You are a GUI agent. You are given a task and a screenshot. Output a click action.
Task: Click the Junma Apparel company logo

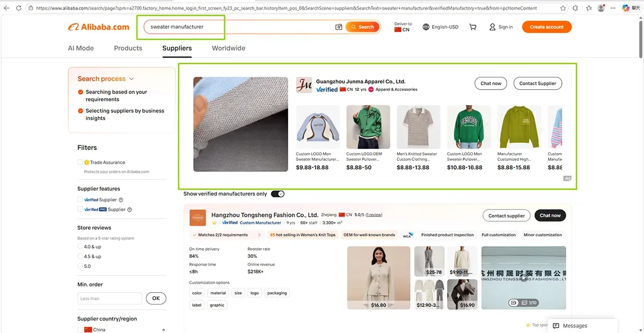pos(304,85)
